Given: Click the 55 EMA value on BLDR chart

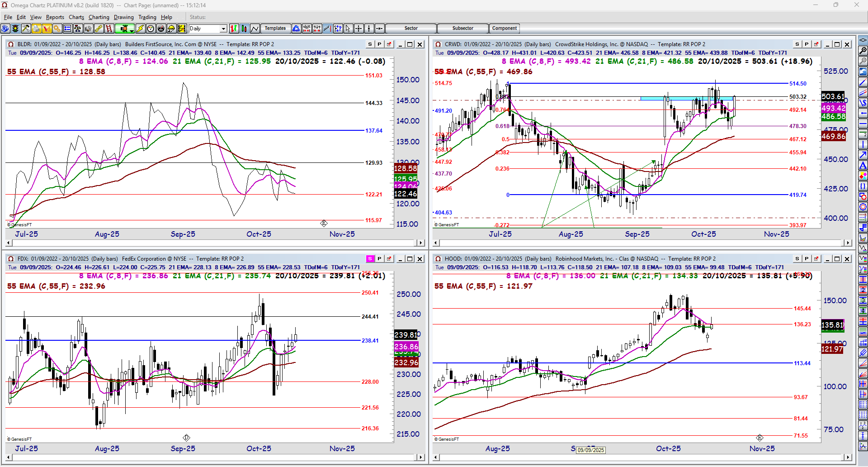Looking at the screenshot, I should coord(56,72).
